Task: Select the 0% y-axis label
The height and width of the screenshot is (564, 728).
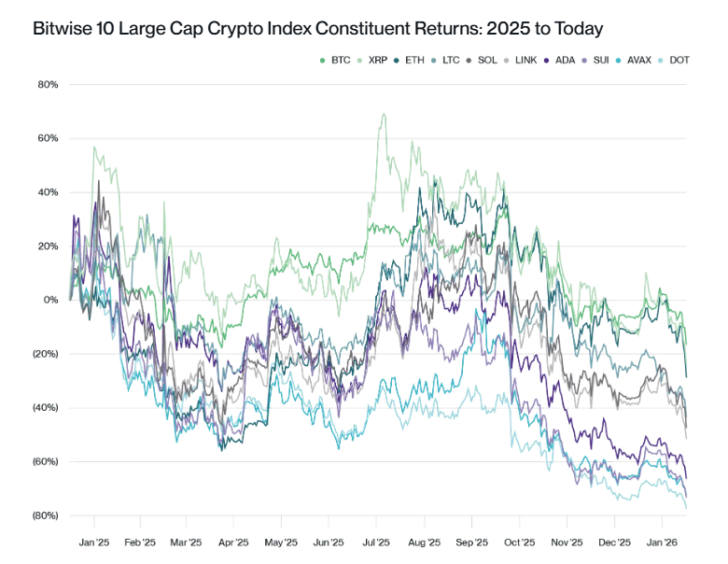Action: (x=51, y=301)
